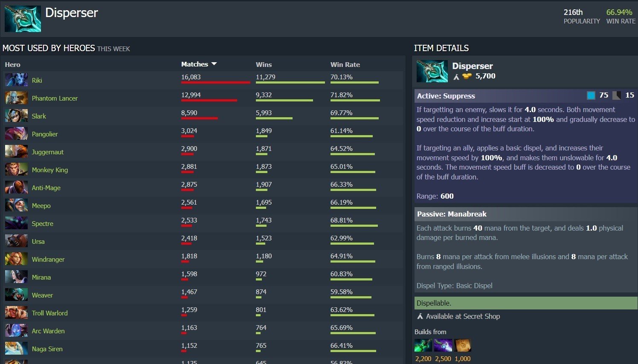Open the Troll Warlord hero page
638x364 pixels.
click(49, 313)
